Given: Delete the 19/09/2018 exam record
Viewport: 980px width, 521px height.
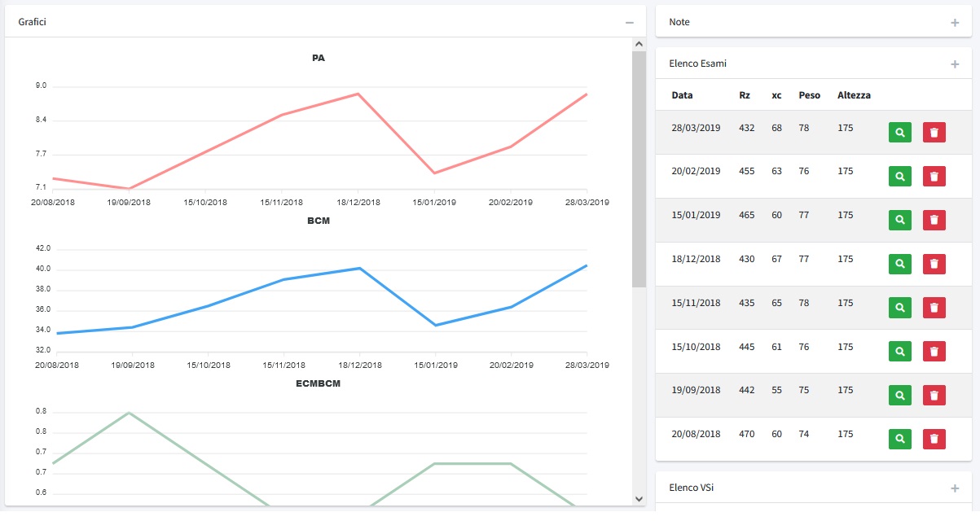Looking at the screenshot, I should pos(934,396).
